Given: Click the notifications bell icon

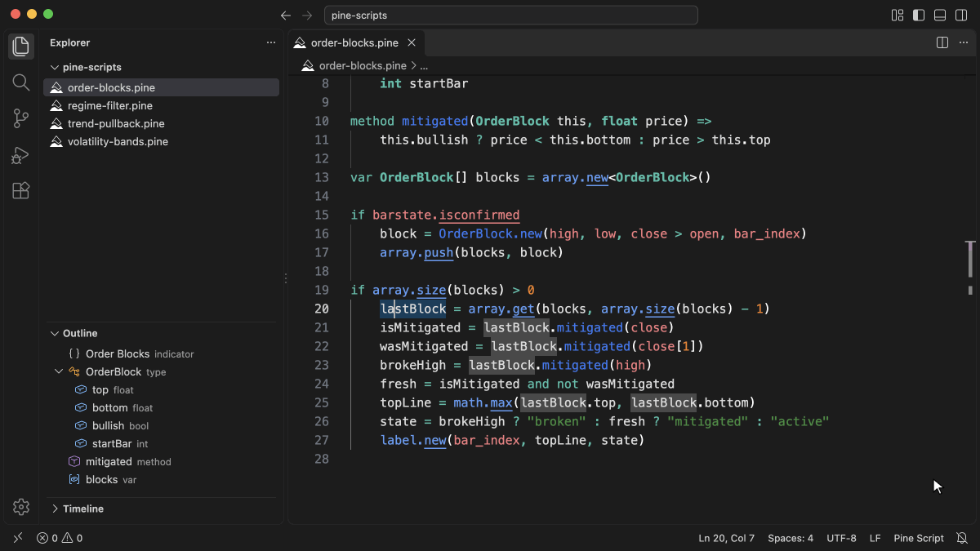Looking at the screenshot, I should [962, 538].
